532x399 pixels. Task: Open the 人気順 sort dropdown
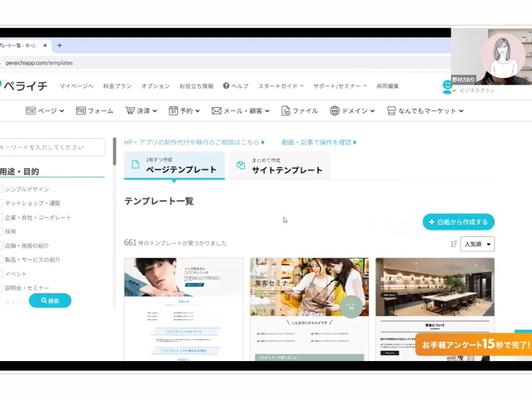[477, 244]
